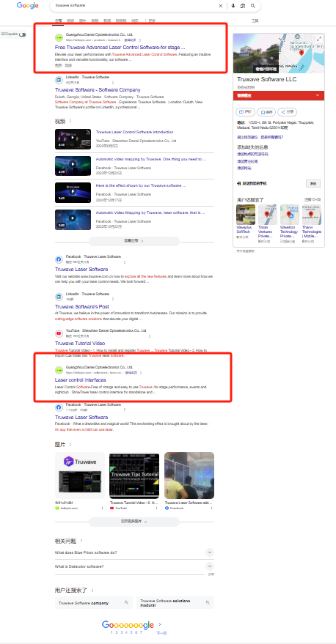Click LinkedIn favicon of Truwave Software company result
This screenshot has width=336, height=644.
tap(59, 80)
